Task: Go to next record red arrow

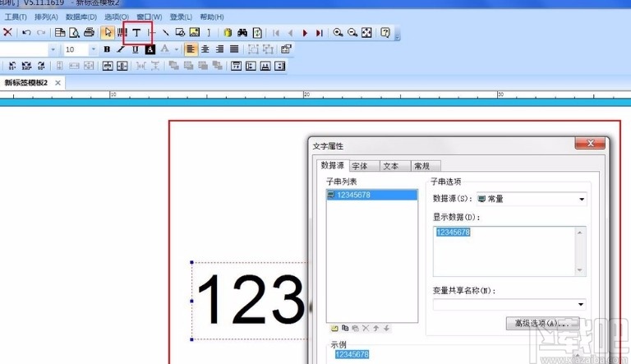Action: [305, 33]
